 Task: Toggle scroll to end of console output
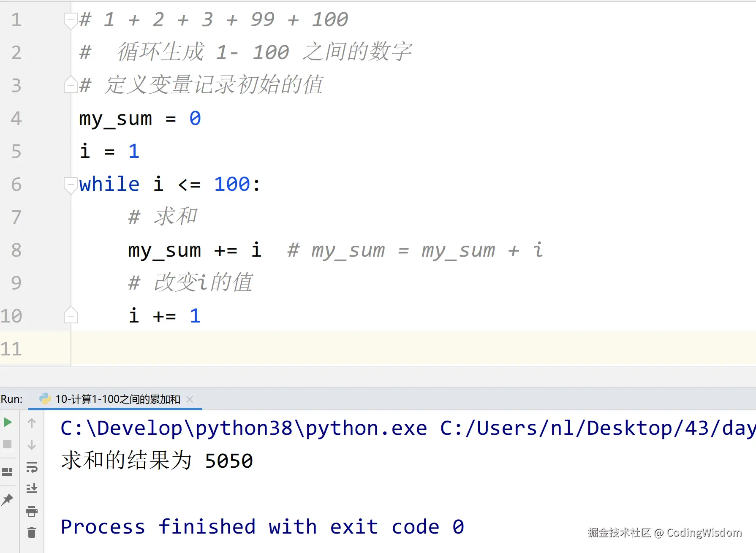pyautogui.click(x=32, y=488)
